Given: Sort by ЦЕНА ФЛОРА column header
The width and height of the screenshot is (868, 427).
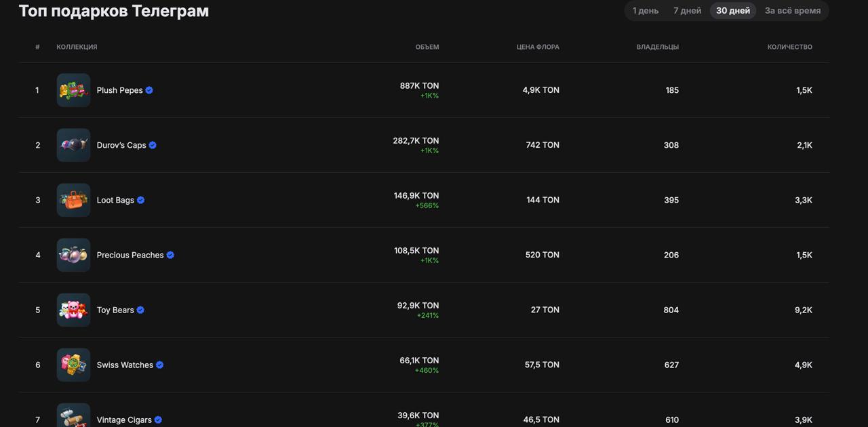Looking at the screenshot, I should click(538, 47).
